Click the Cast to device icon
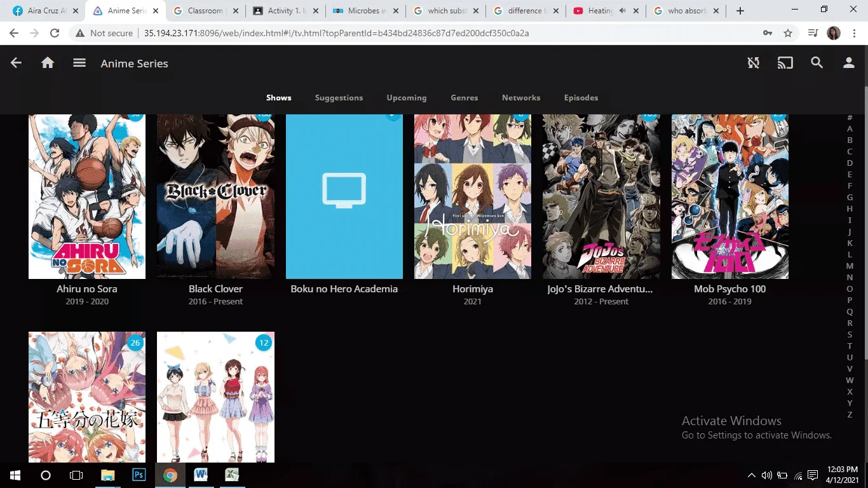Viewport: 868px width, 488px height. (785, 63)
